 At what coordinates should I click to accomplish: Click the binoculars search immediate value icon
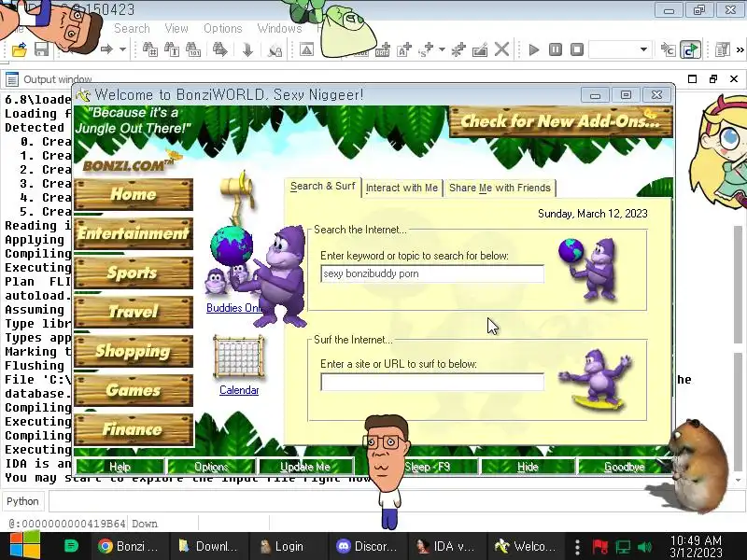[150, 49]
